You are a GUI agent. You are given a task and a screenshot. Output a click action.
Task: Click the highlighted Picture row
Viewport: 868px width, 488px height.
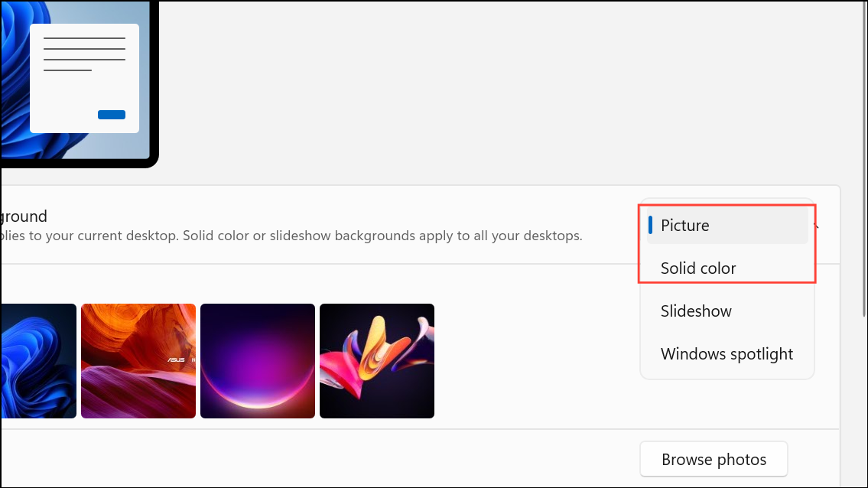pyautogui.click(x=727, y=225)
